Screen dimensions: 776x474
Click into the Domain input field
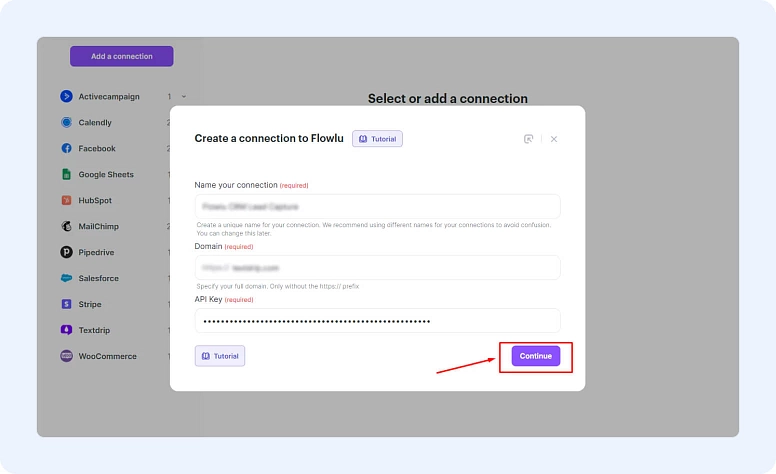point(377,268)
